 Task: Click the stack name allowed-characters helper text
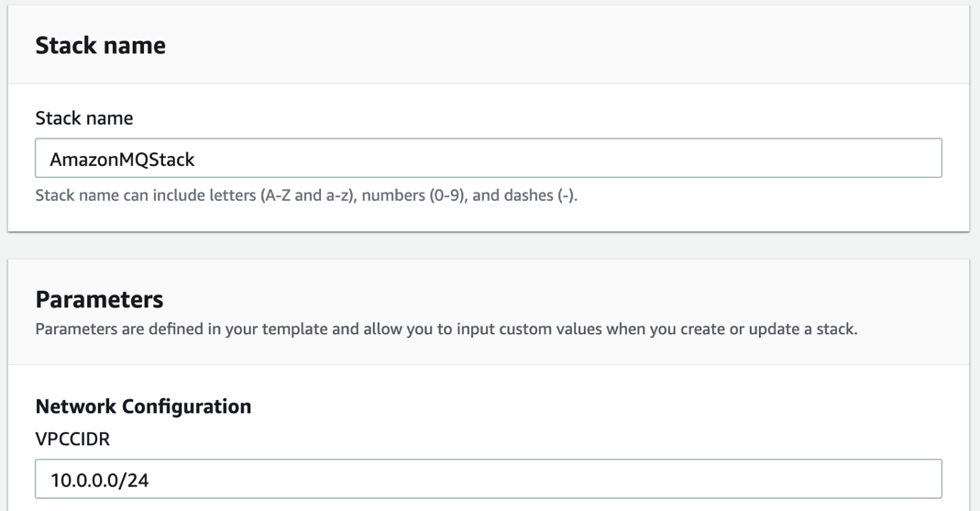[x=305, y=195]
